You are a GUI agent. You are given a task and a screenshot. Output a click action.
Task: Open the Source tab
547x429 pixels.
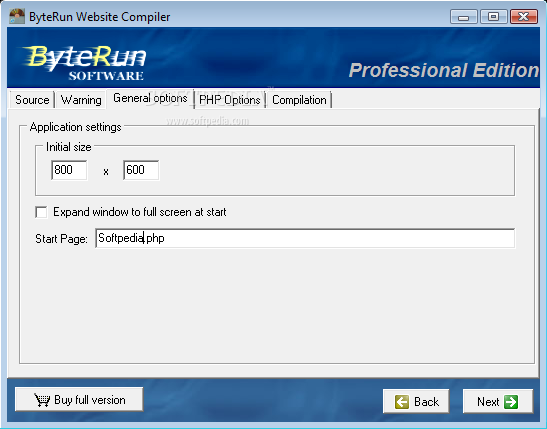(32, 100)
